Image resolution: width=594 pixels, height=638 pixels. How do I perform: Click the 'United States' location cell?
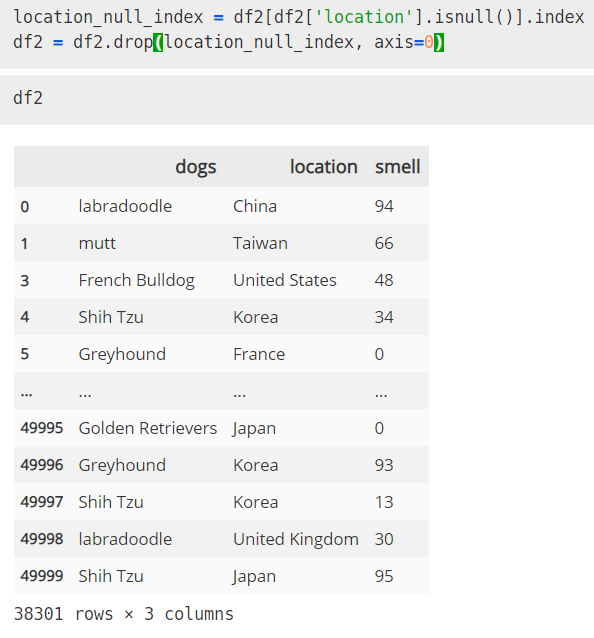285,280
